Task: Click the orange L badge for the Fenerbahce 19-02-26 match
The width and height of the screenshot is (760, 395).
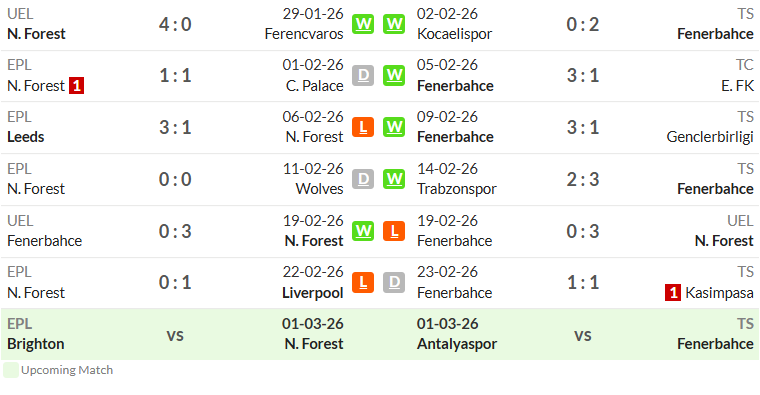Action: tap(394, 231)
